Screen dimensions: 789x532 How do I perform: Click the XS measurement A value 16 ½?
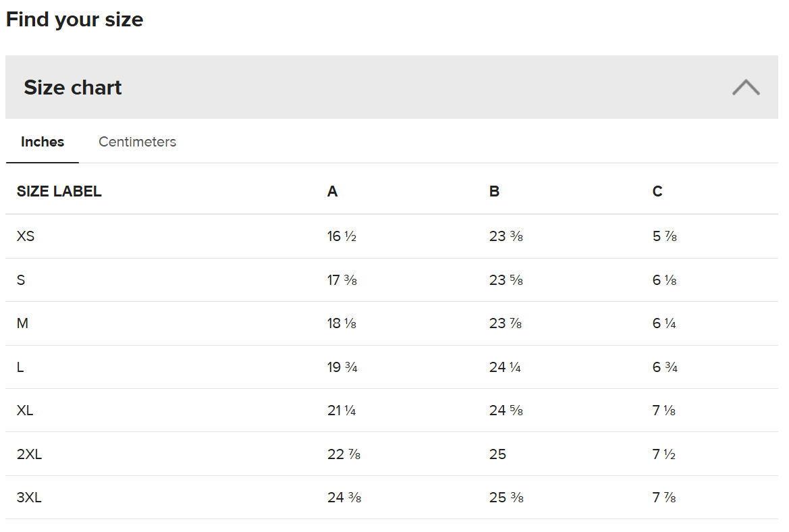tap(342, 236)
